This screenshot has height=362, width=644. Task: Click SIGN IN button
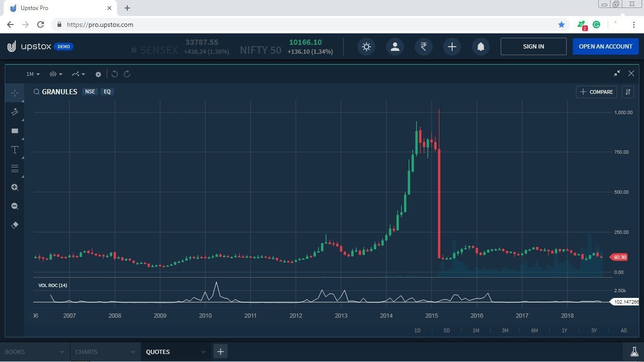pos(533,47)
